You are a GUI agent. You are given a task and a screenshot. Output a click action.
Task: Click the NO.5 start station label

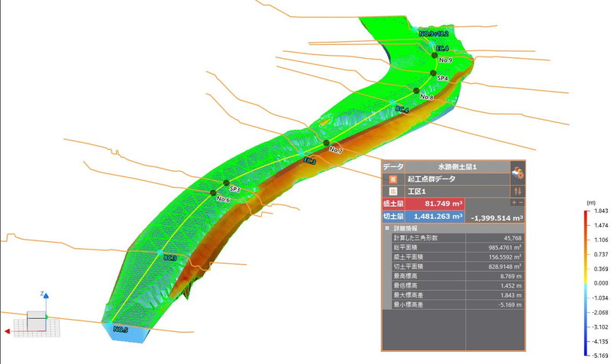tap(120, 330)
